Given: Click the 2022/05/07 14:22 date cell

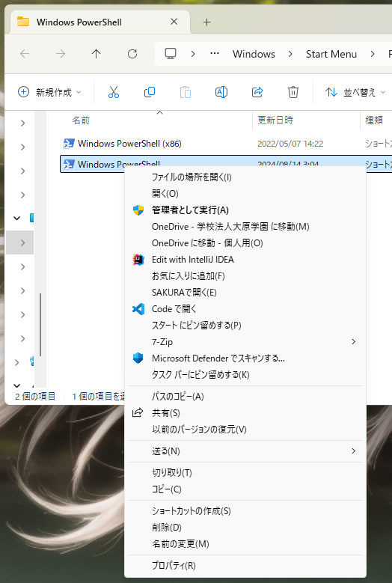Looking at the screenshot, I should tap(290, 144).
